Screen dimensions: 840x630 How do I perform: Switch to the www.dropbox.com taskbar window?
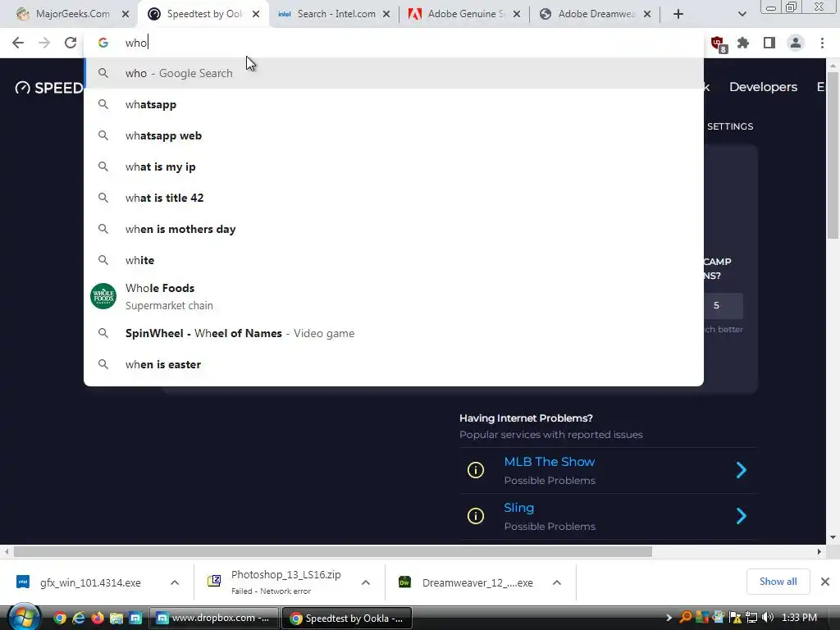click(214, 619)
